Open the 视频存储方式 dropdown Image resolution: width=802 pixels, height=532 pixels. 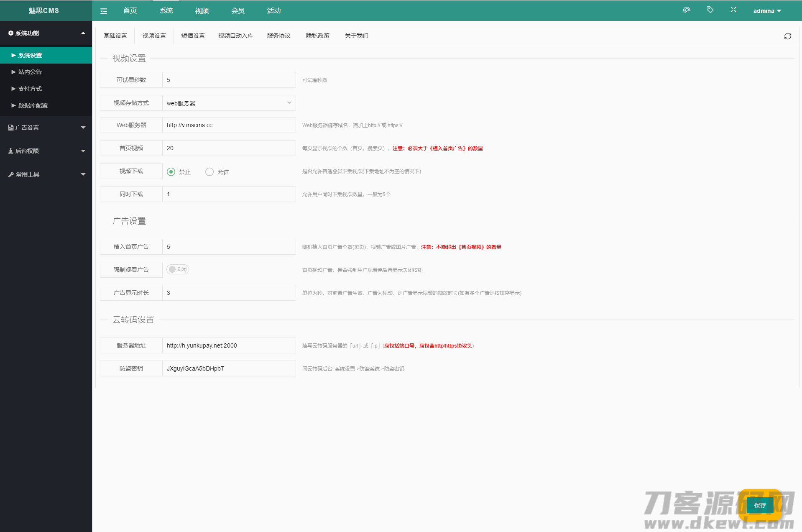[x=229, y=103]
